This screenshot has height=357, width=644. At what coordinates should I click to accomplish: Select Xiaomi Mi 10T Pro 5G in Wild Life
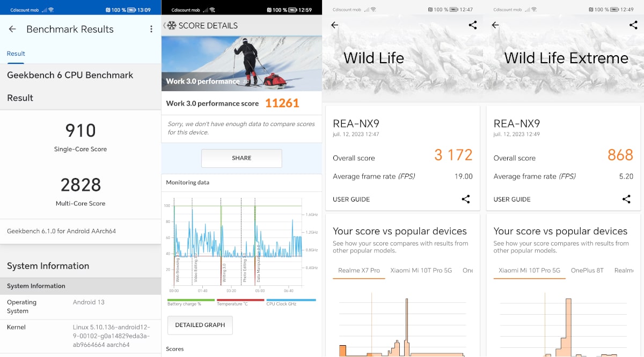pyautogui.click(x=421, y=270)
